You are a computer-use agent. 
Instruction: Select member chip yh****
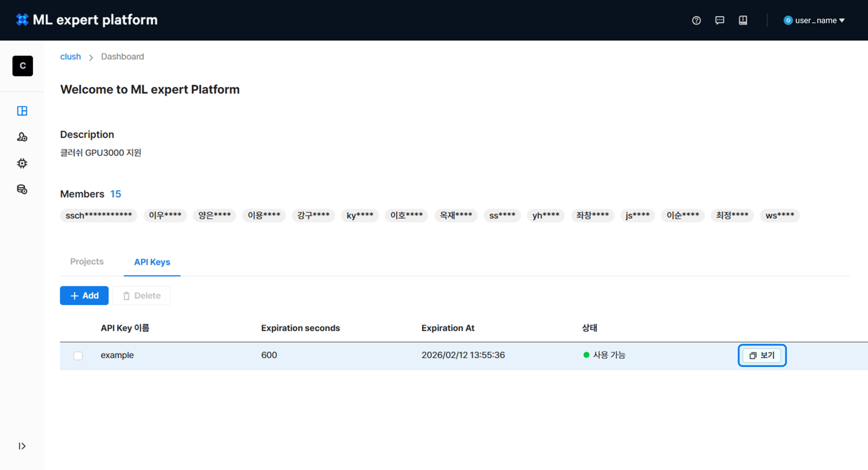click(x=546, y=216)
